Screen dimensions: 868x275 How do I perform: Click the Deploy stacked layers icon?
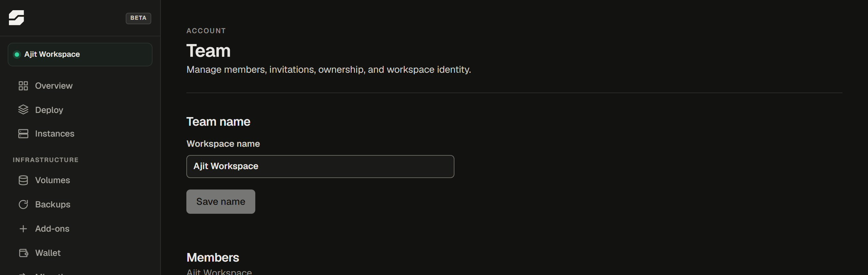coord(23,110)
